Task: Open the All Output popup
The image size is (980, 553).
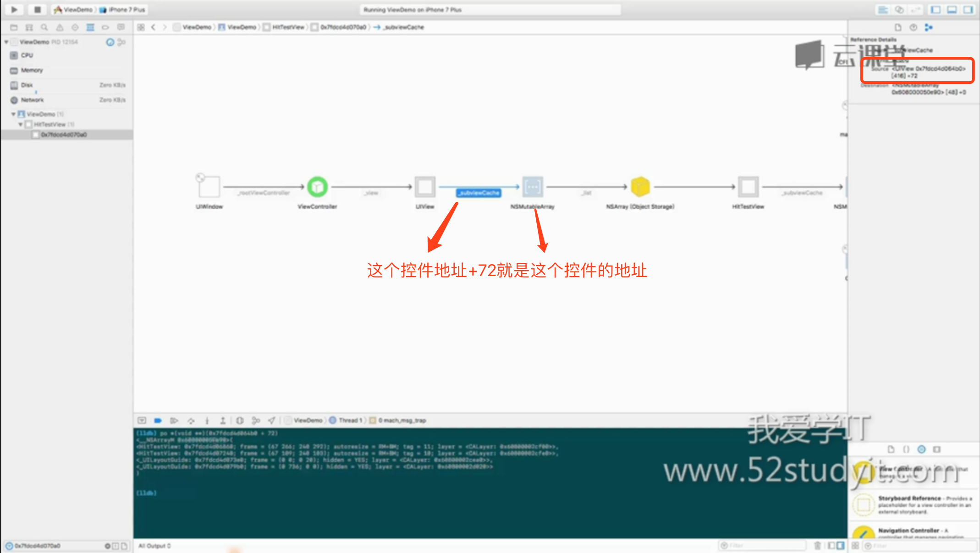Action: [x=154, y=546]
